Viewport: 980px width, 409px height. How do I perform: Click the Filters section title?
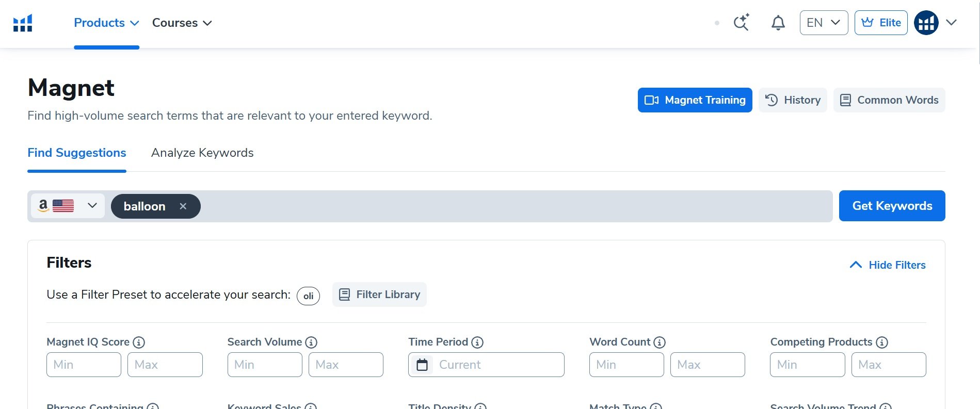(x=69, y=263)
